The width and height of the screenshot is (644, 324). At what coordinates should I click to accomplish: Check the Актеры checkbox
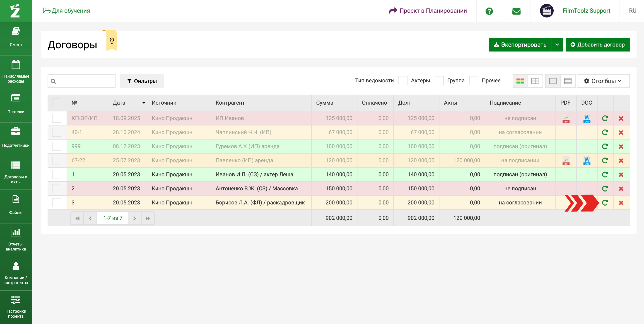[403, 81]
